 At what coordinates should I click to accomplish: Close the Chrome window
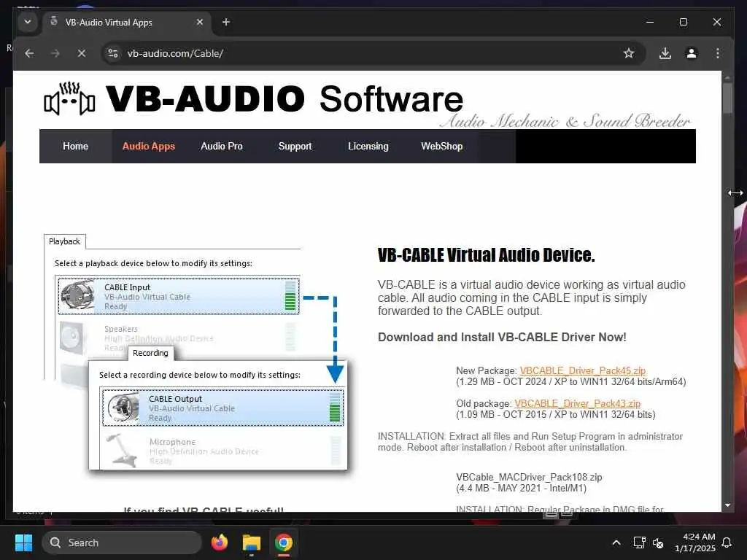(x=717, y=22)
